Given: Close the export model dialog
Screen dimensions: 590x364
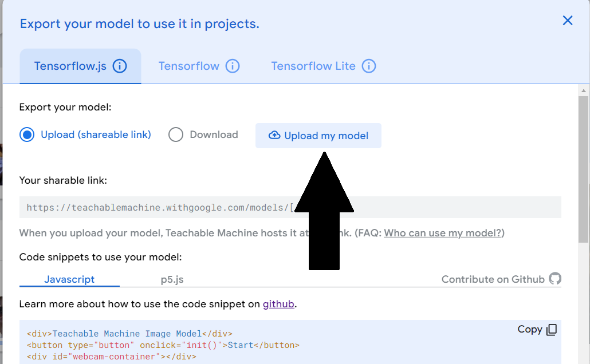Looking at the screenshot, I should tap(568, 20).
